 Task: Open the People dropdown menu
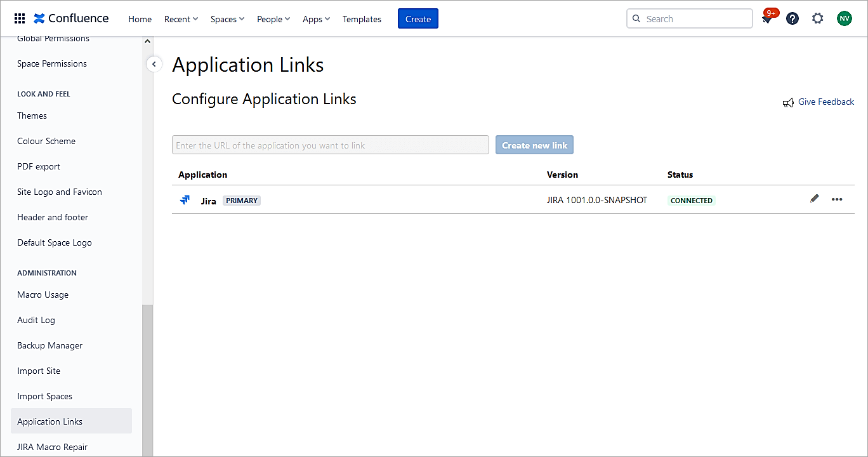(x=273, y=19)
